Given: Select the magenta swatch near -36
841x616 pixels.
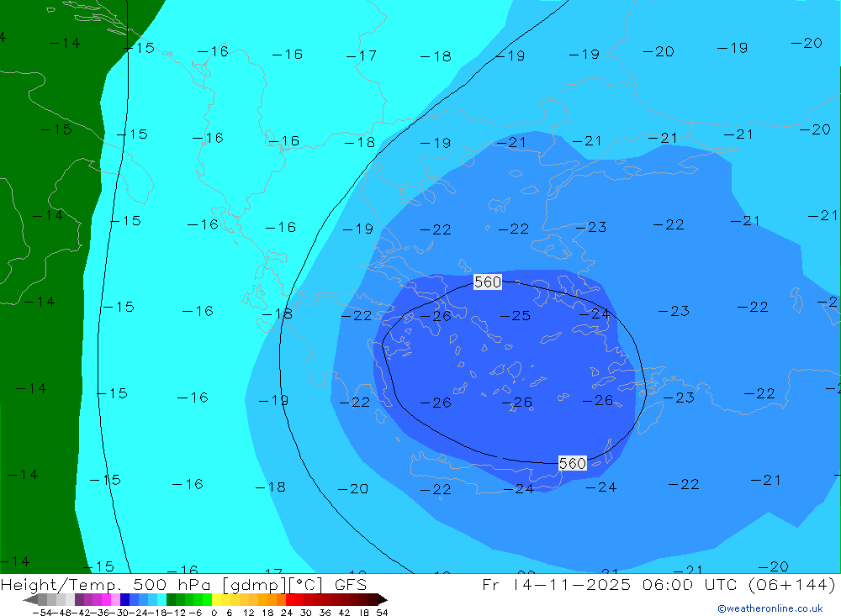Looking at the screenshot, I should click(x=106, y=599).
